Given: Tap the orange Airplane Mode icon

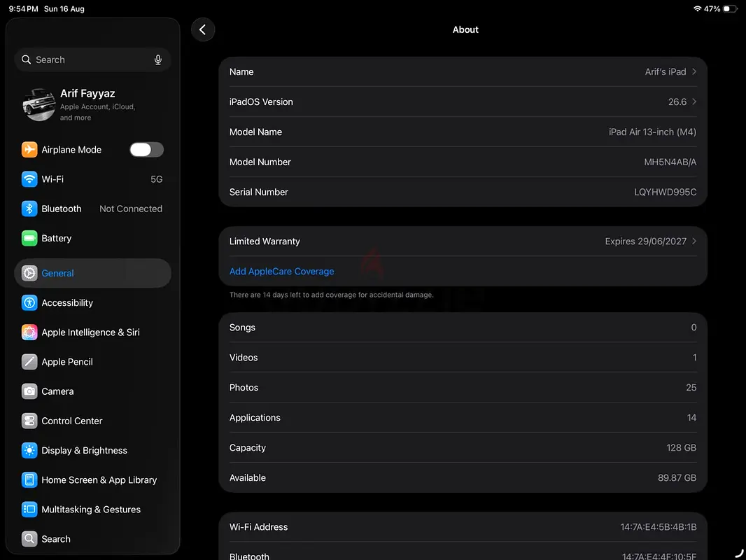Looking at the screenshot, I should point(29,149).
